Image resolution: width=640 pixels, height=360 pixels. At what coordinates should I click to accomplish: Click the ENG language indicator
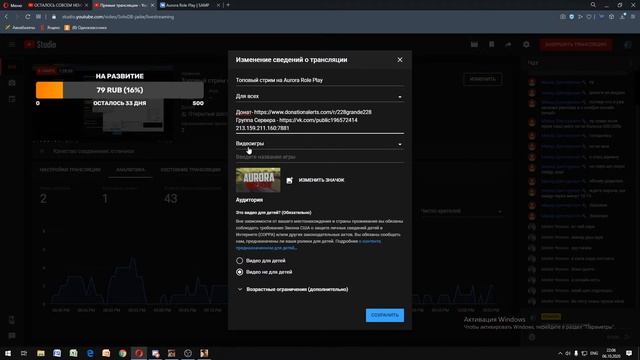coord(594,353)
